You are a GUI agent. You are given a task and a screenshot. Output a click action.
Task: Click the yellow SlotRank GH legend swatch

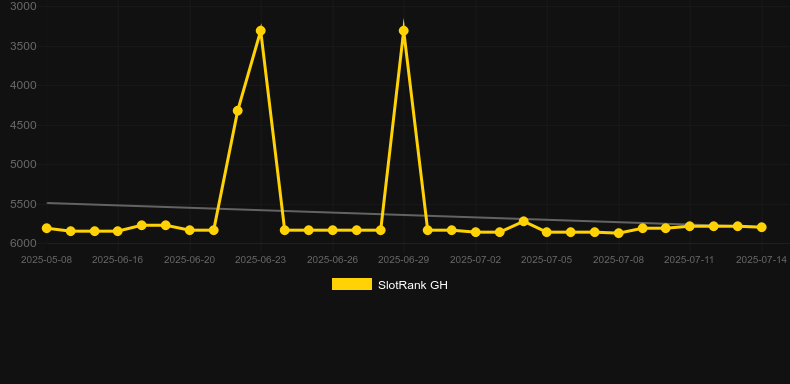[x=352, y=284]
